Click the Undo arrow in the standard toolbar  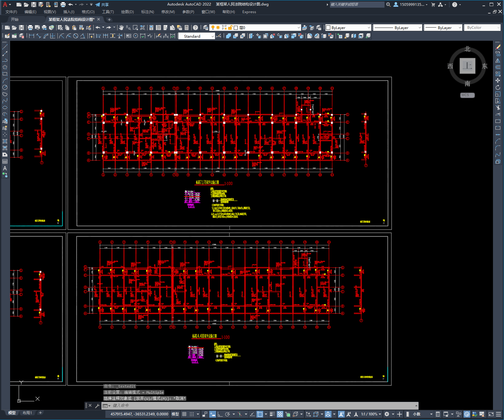[98, 28]
